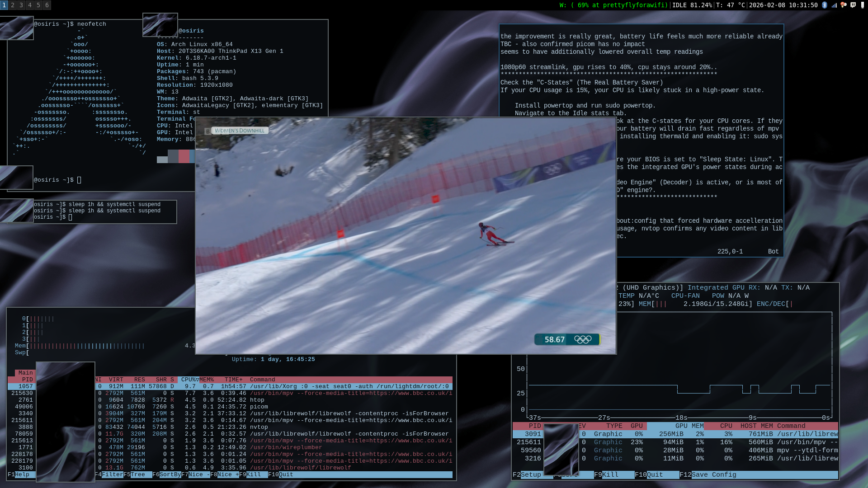Click the network signal strength tray icon

834,5
